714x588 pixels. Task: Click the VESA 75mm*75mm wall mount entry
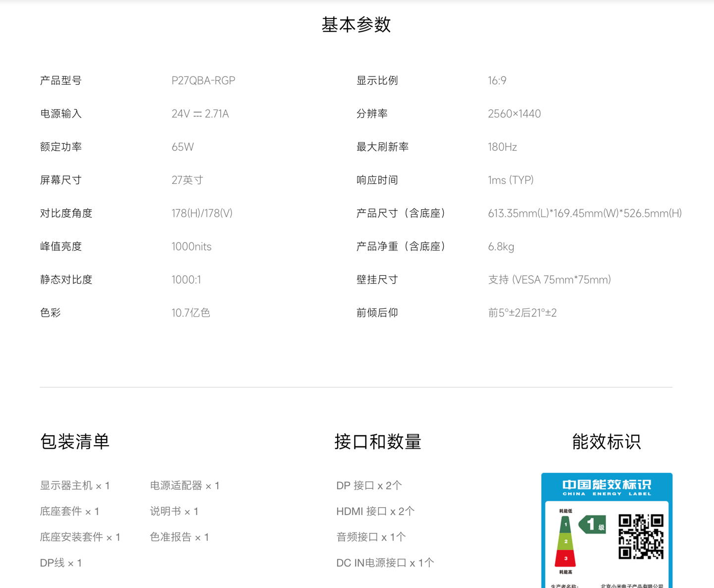(x=549, y=280)
